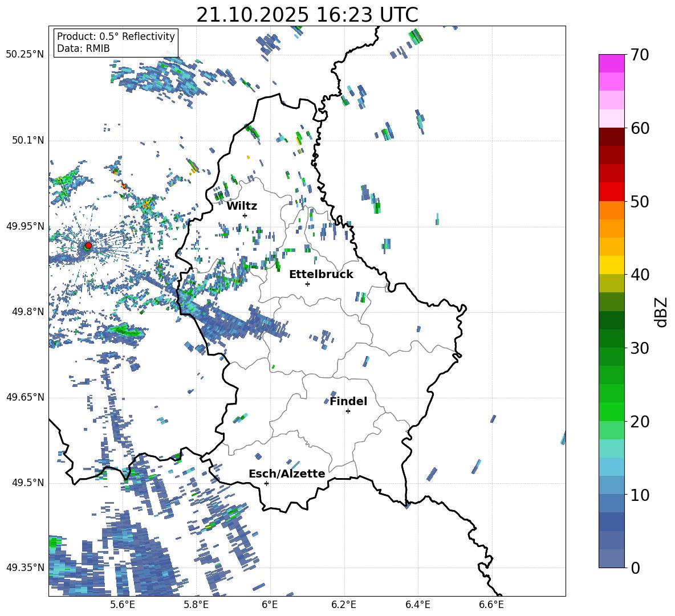Click the Ettelbruck station cross marker
675x616 pixels.
307,284
